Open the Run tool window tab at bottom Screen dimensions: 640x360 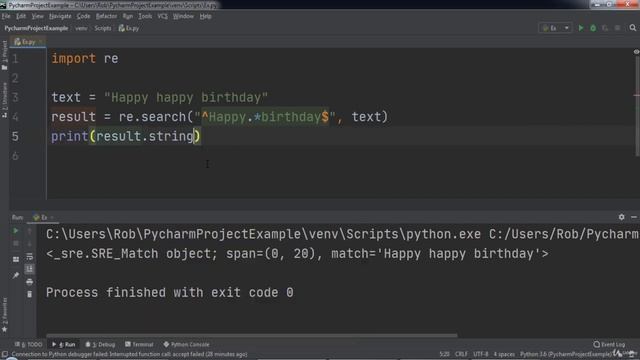(64, 344)
